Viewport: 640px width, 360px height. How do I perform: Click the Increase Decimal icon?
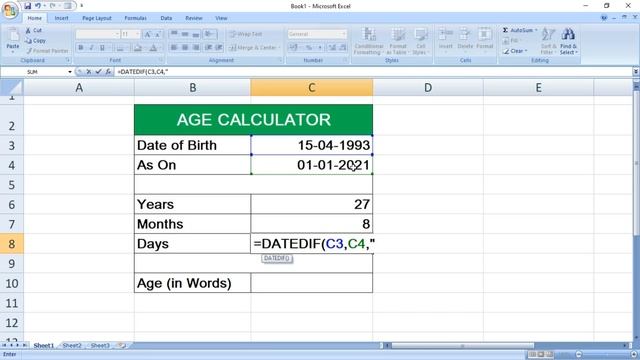coord(332,48)
